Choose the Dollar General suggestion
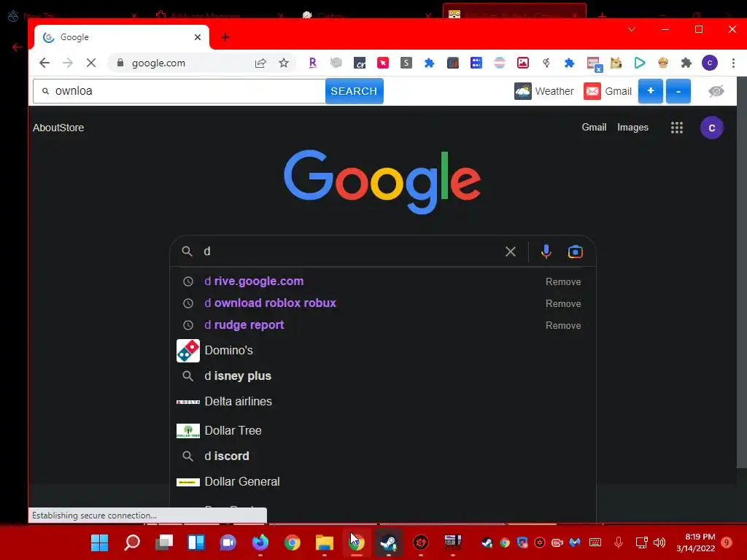Image resolution: width=747 pixels, height=560 pixels. click(x=382, y=482)
